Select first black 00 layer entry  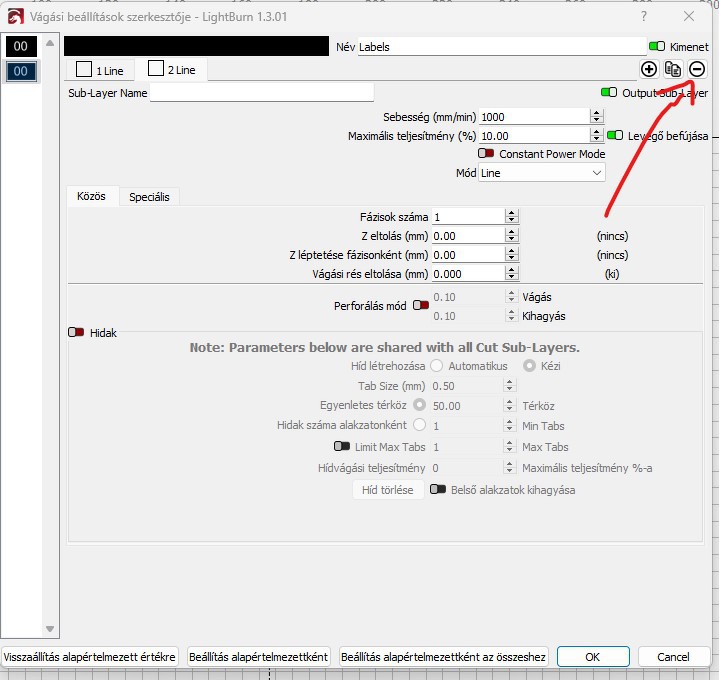click(21, 46)
